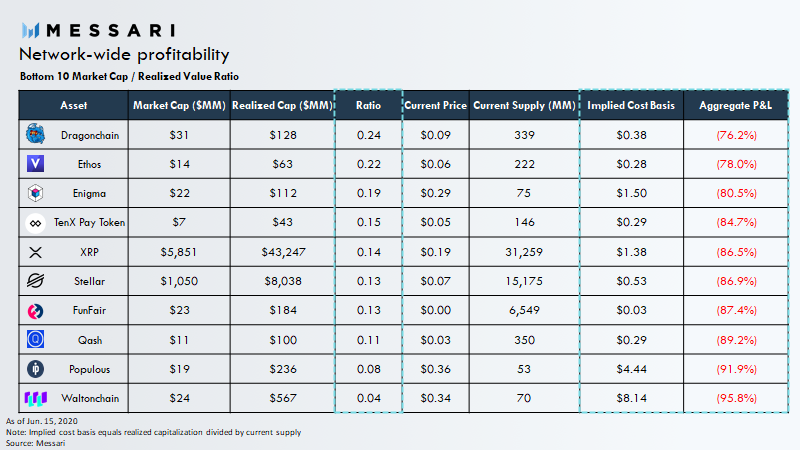
Task: Select the Market Cap ($MM) header
Action: point(179,105)
